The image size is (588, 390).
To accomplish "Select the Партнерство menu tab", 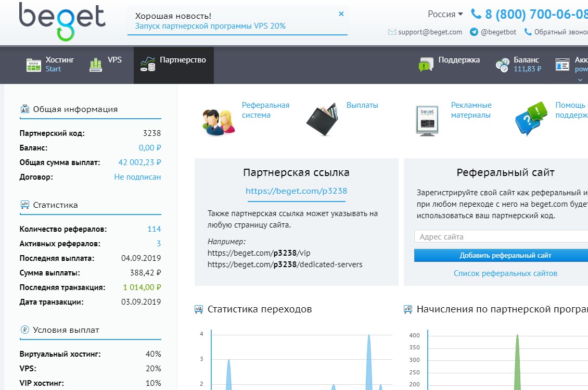I will 174,65.
